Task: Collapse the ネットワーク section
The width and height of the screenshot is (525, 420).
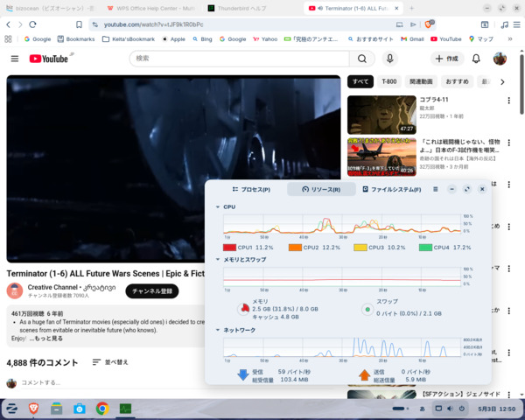Action: click(x=218, y=330)
